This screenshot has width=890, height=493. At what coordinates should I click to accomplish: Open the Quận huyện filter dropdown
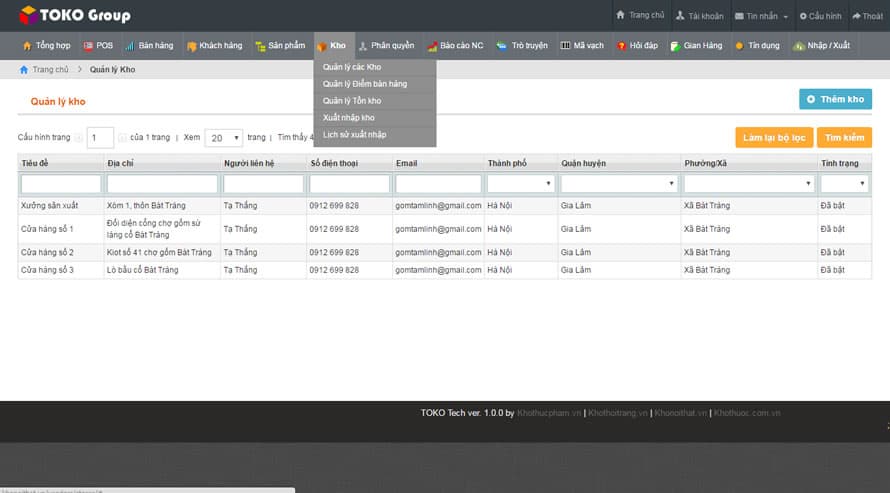coord(619,184)
